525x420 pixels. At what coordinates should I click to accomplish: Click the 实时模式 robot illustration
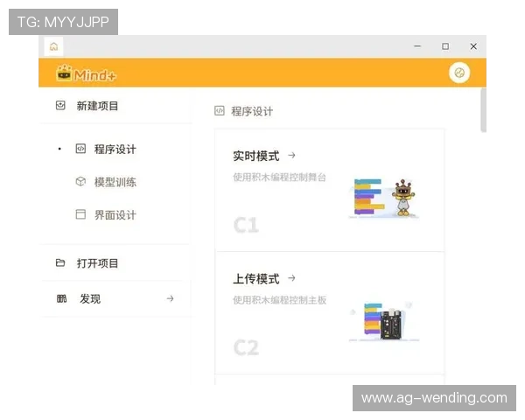point(384,198)
